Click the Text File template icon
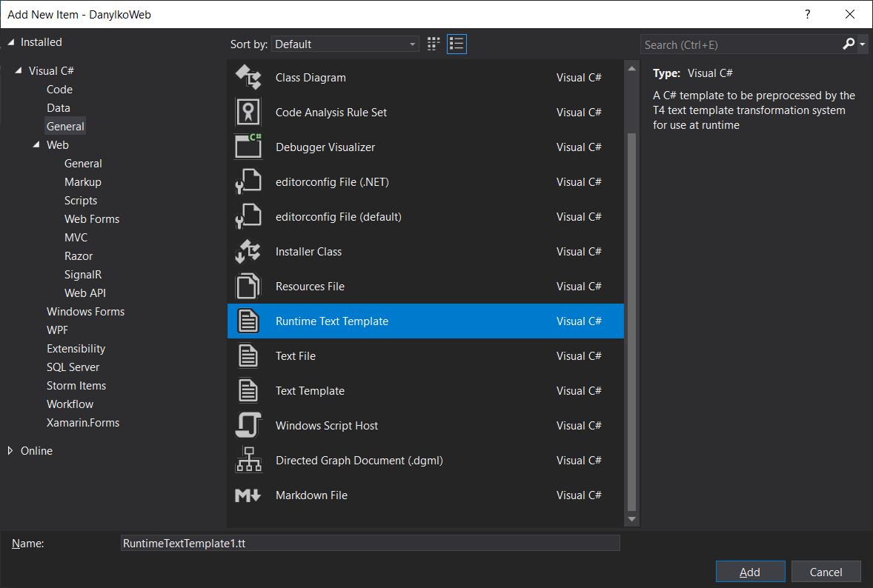This screenshot has height=588, width=873. pos(248,356)
